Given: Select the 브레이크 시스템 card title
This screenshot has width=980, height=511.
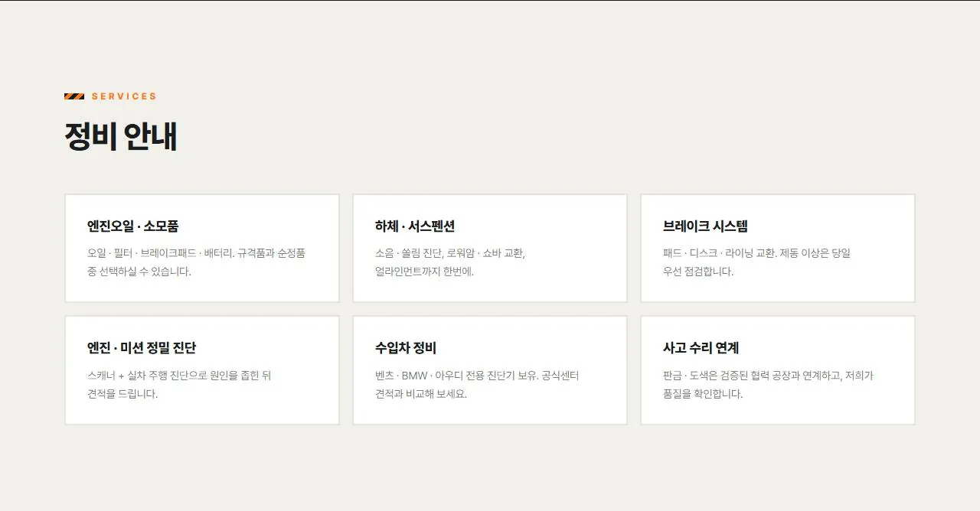Looking at the screenshot, I should (705, 226).
